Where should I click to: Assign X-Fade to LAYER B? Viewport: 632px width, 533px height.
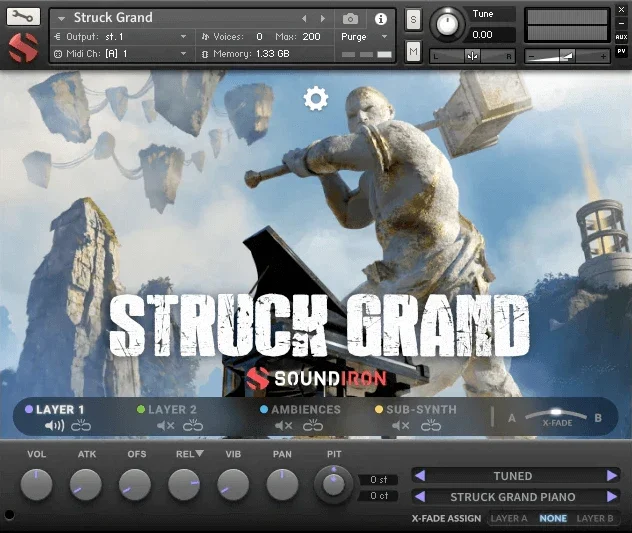tap(595, 518)
